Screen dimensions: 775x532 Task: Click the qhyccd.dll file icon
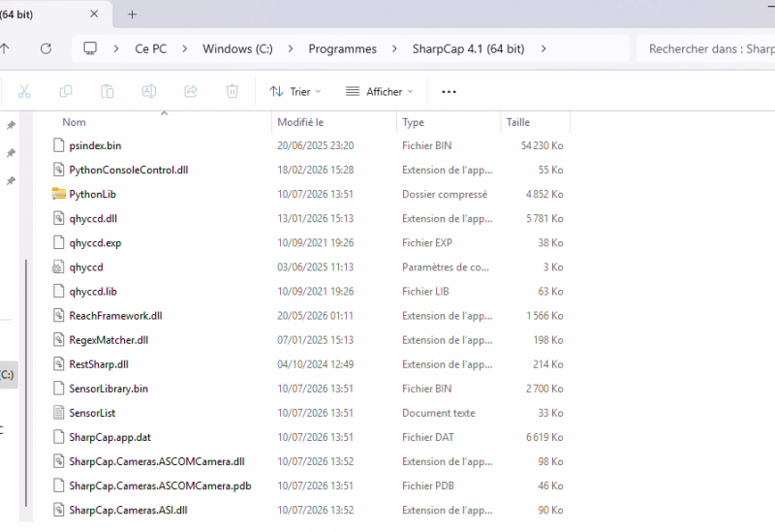click(x=58, y=218)
